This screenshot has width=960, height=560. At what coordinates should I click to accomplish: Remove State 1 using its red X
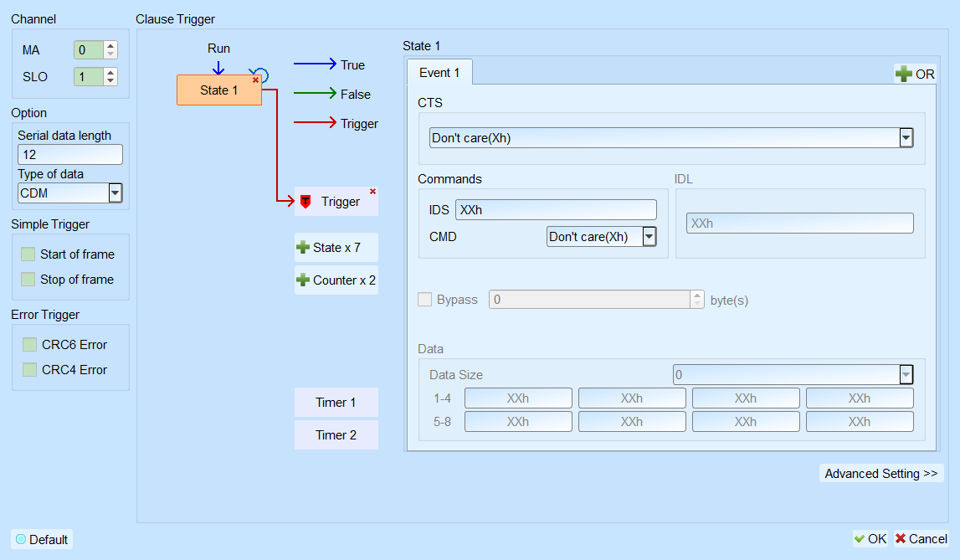click(x=256, y=80)
